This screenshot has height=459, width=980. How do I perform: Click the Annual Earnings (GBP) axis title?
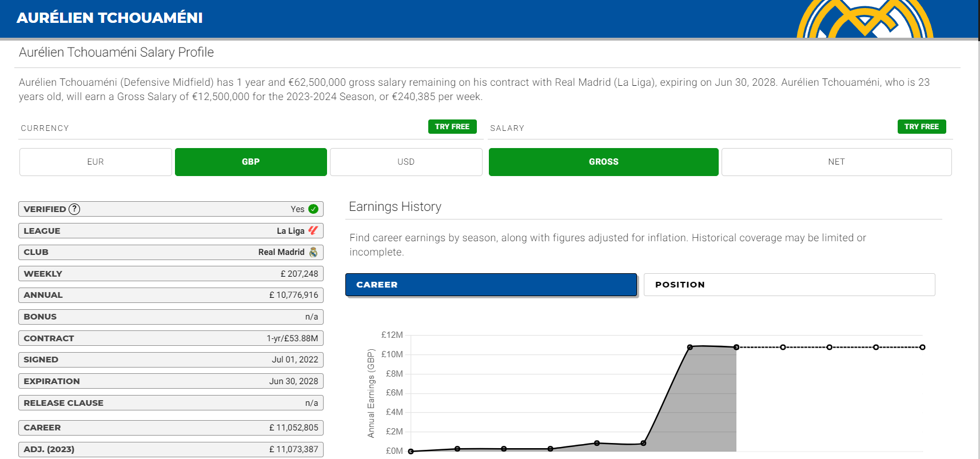(x=371, y=393)
